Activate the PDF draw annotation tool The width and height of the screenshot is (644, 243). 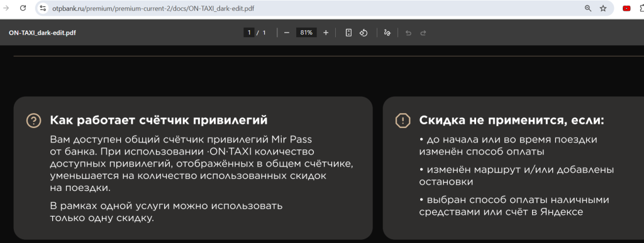(x=387, y=33)
